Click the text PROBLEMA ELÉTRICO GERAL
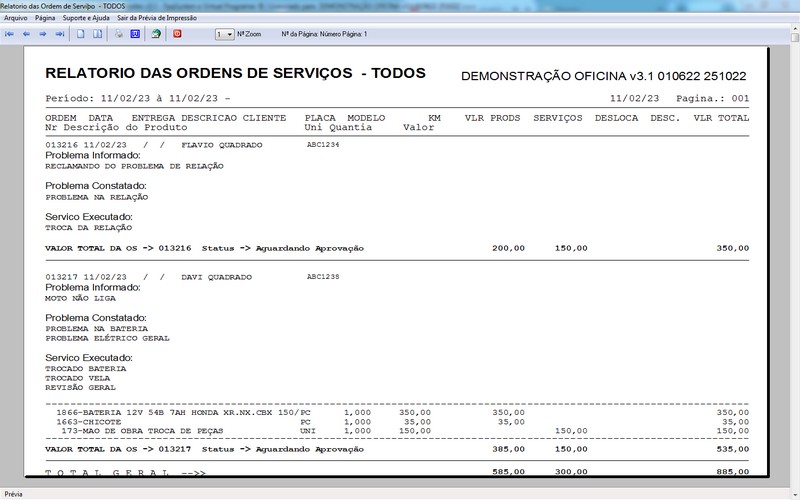Screen dimensions: 800x500 pyautogui.click(x=107, y=338)
